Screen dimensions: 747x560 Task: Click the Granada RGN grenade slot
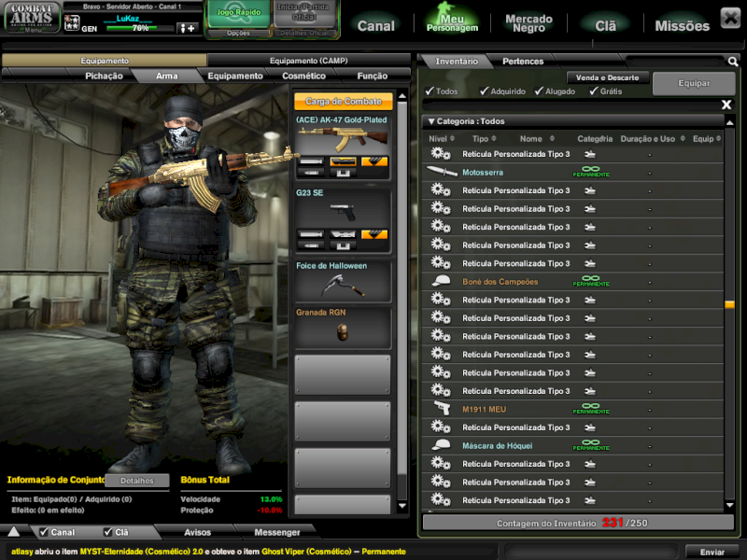pyautogui.click(x=343, y=329)
